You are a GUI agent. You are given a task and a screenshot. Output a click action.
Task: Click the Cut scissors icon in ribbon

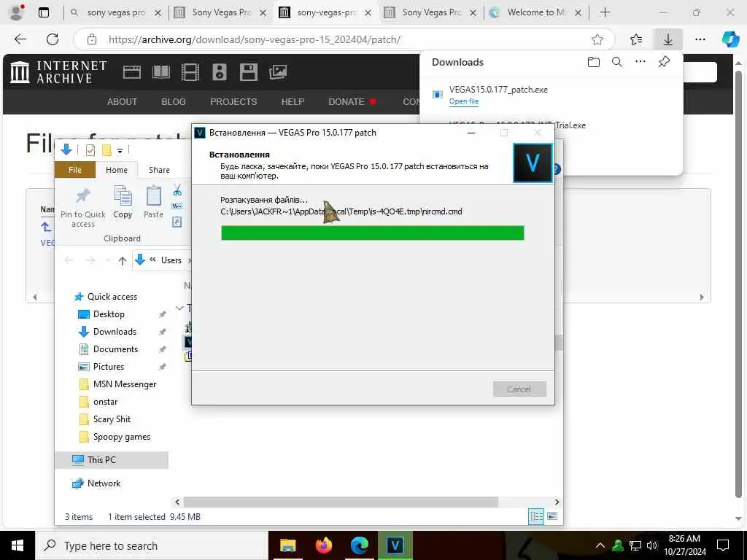click(177, 190)
